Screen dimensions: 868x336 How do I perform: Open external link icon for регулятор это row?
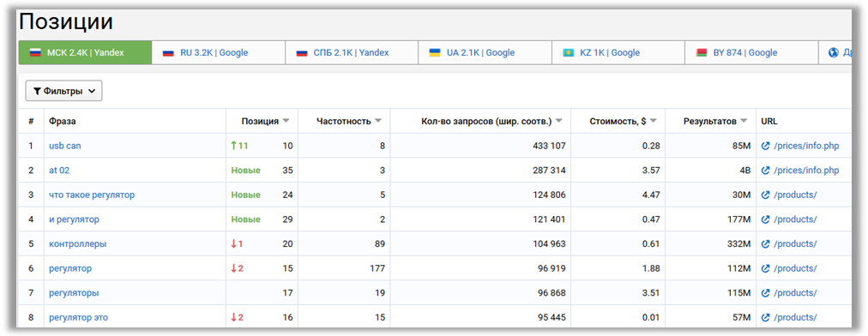(766, 317)
